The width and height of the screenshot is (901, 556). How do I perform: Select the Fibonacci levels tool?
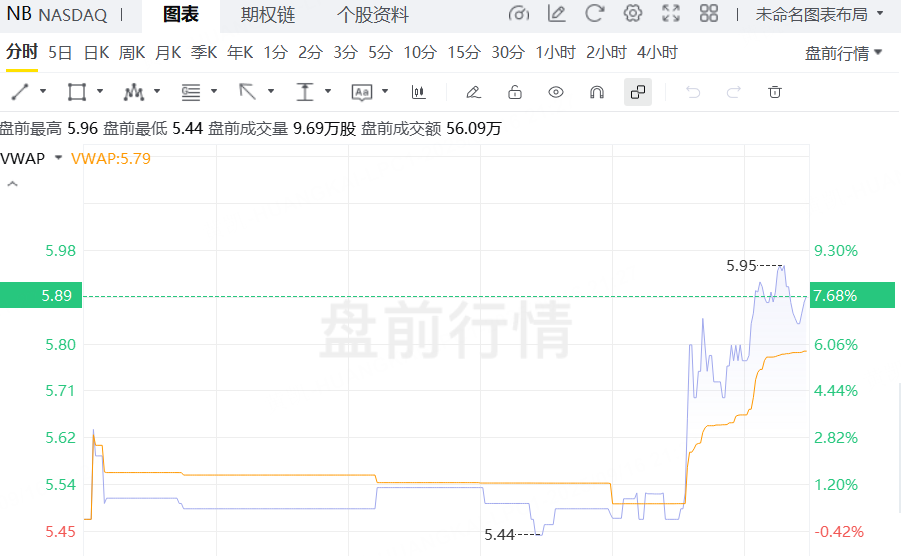tap(191, 92)
